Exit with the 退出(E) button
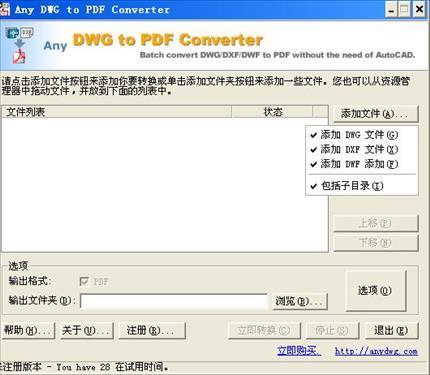The width and height of the screenshot is (430, 375). click(391, 331)
